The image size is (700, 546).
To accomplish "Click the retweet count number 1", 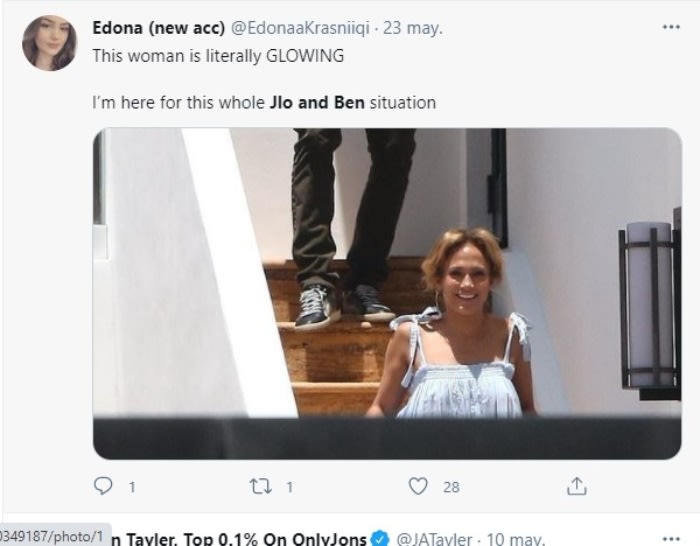I will pyautogui.click(x=289, y=487).
